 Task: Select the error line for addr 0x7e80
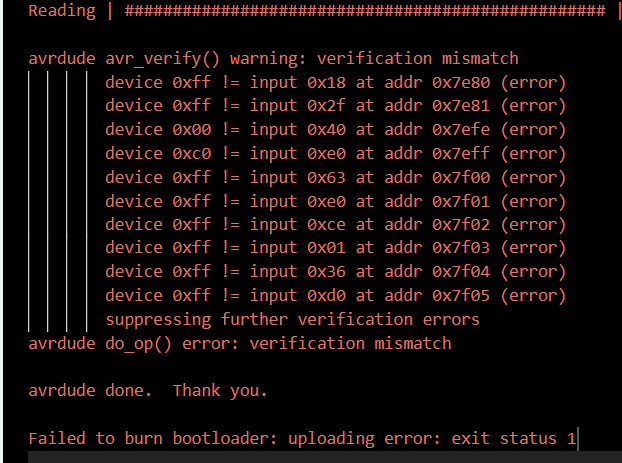pyautogui.click(x=336, y=83)
